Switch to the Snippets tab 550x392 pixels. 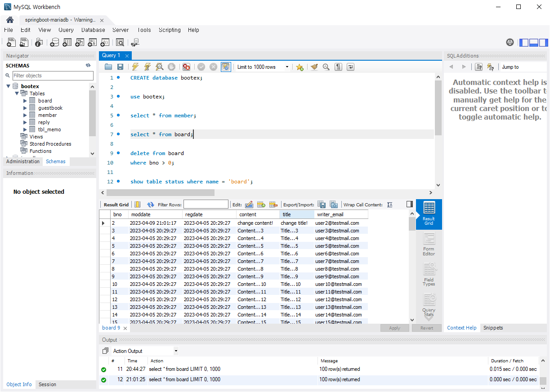click(x=493, y=328)
